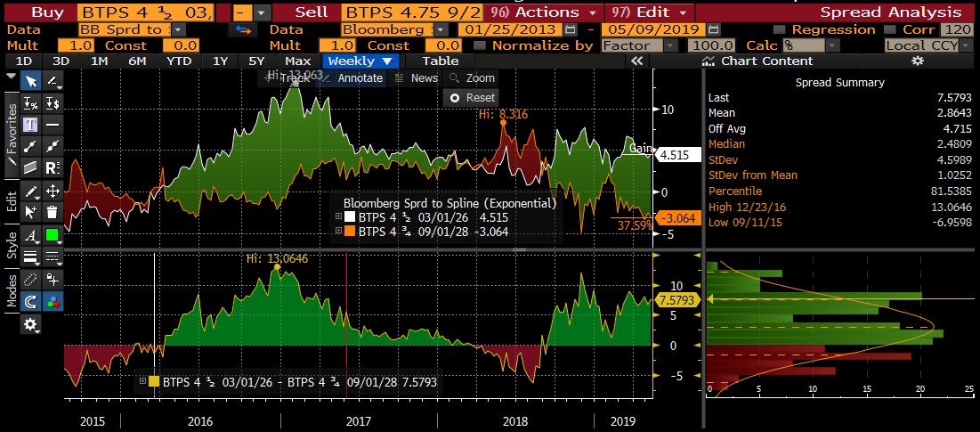Screen dimensions: 980x432
Task: Switch range to 6M
Action: pos(137,61)
